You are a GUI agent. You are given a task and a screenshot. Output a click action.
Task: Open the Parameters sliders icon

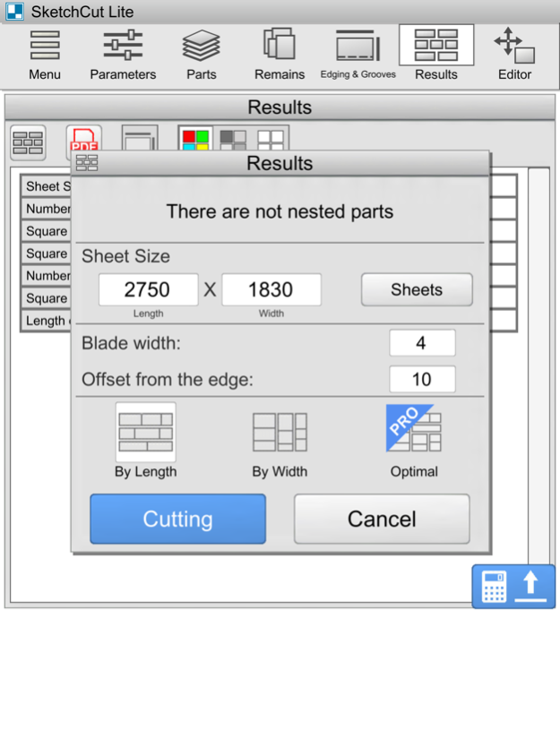tap(123, 55)
